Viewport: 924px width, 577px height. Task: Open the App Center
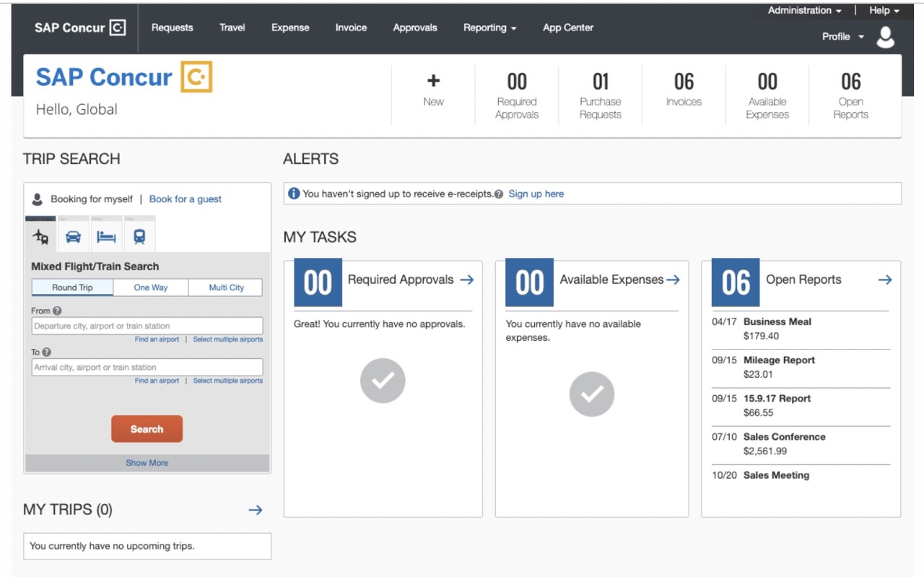[x=568, y=28]
